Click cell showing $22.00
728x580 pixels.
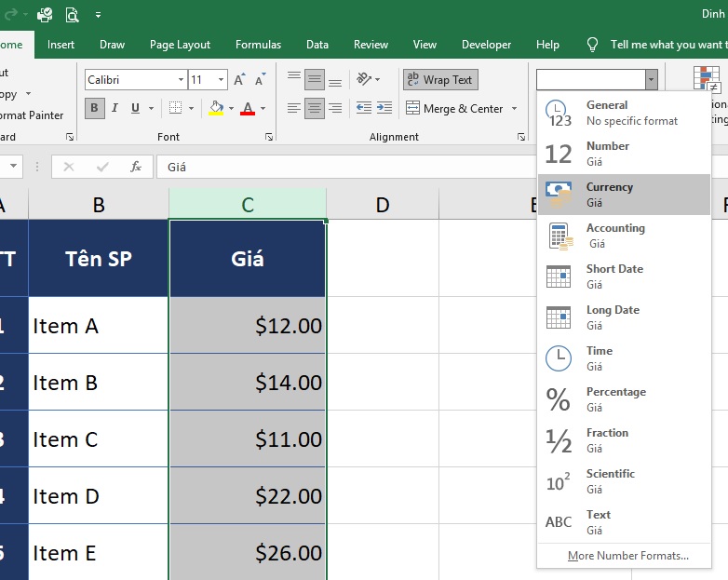click(x=248, y=496)
